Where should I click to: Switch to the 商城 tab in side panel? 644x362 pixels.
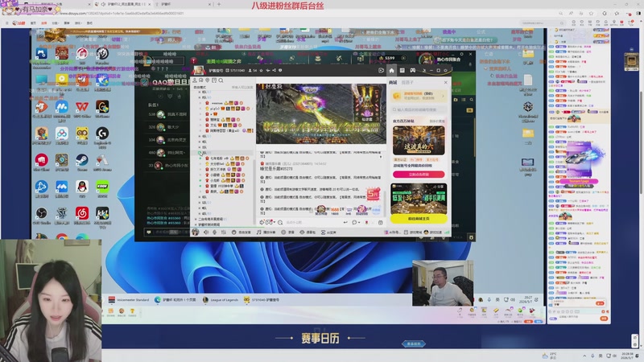pyautogui.click(x=393, y=83)
